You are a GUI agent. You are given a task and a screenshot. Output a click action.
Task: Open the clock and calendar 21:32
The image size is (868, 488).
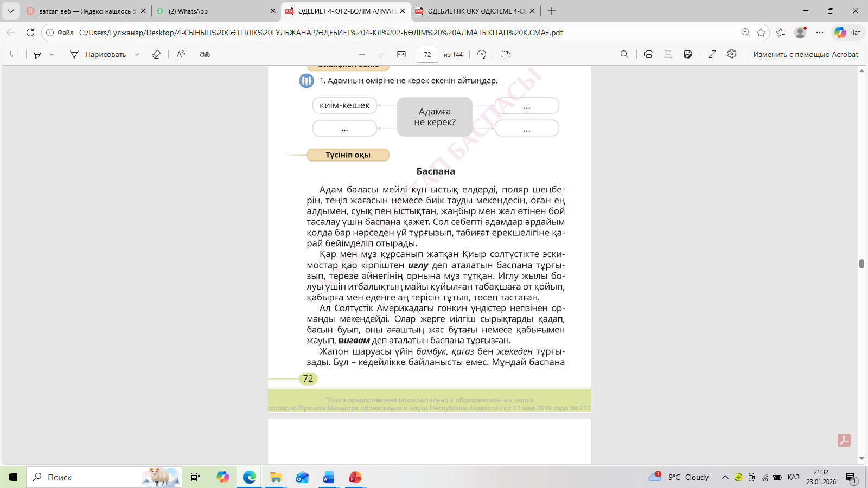821,477
